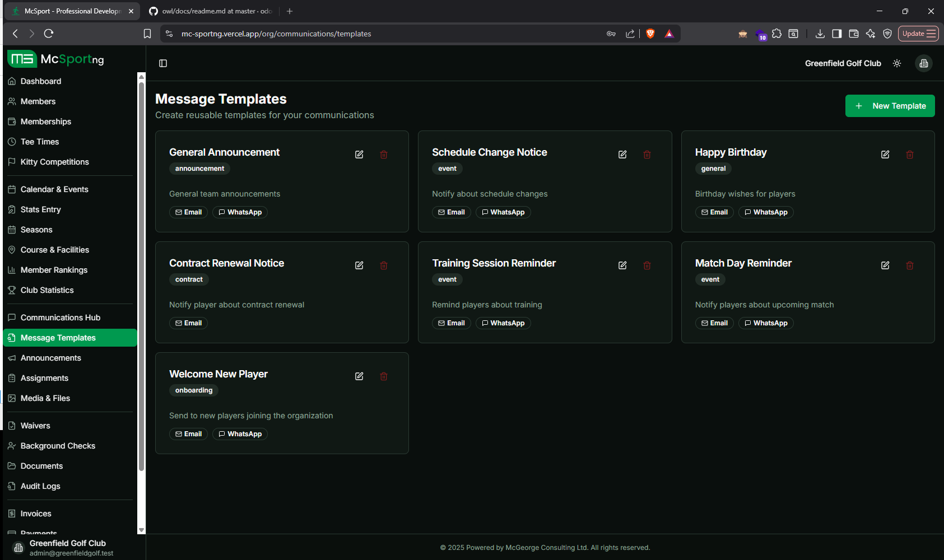The width and height of the screenshot is (944, 560).
Task: Edit the Match Day Reminder template
Action: [885, 265]
